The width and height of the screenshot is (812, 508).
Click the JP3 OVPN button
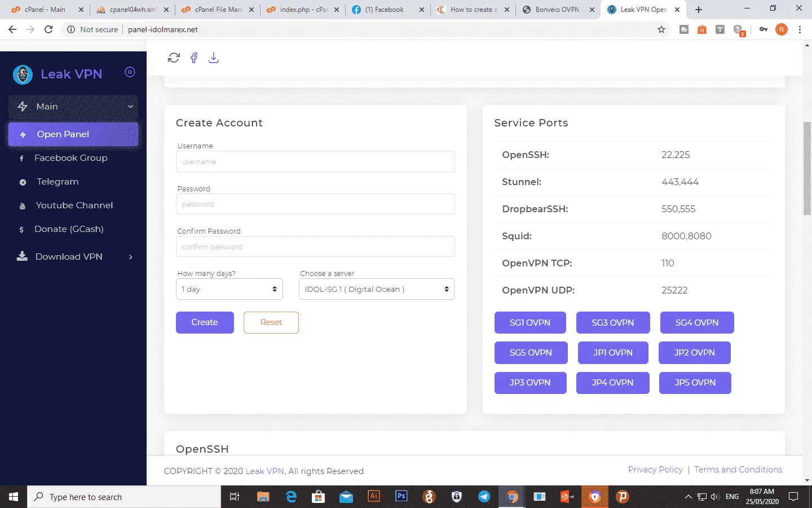tap(530, 383)
